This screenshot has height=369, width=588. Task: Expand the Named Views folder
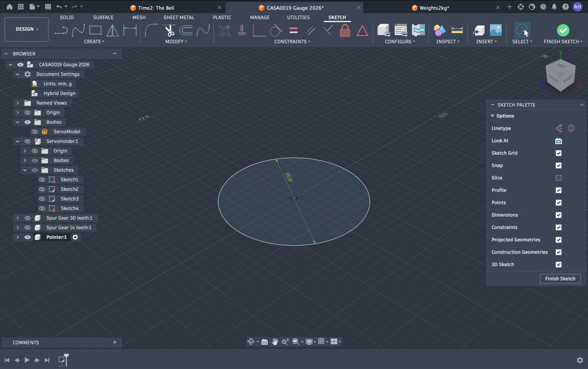point(18,103)
